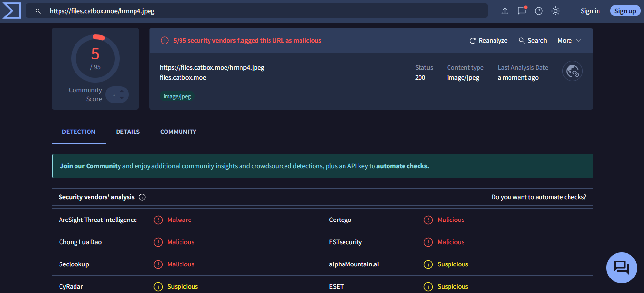
Task: Select the Certego vendor name
Action: [x=340, y=220]
